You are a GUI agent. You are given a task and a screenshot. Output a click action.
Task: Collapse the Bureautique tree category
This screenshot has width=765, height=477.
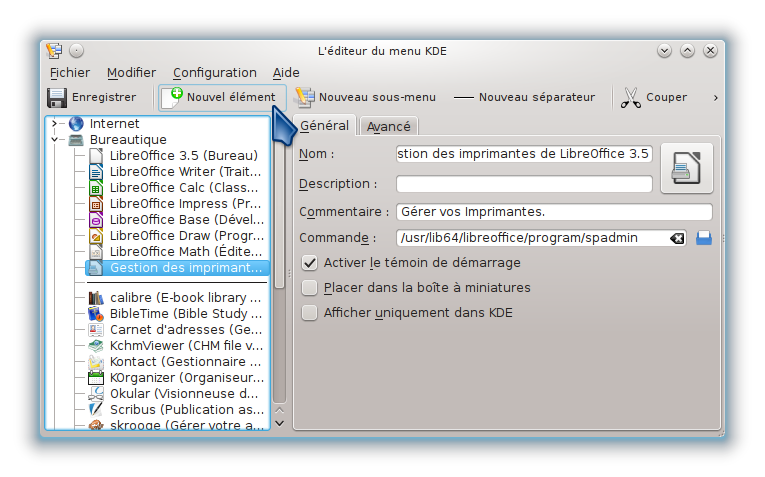(54, 139)
